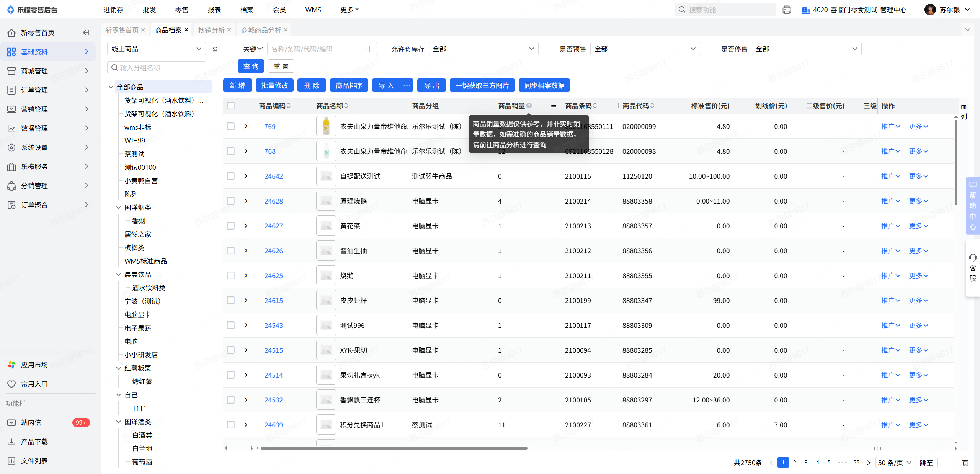Select the checkbox for product 769
Viewport: 980px width, 474px height.
[230, 126]
